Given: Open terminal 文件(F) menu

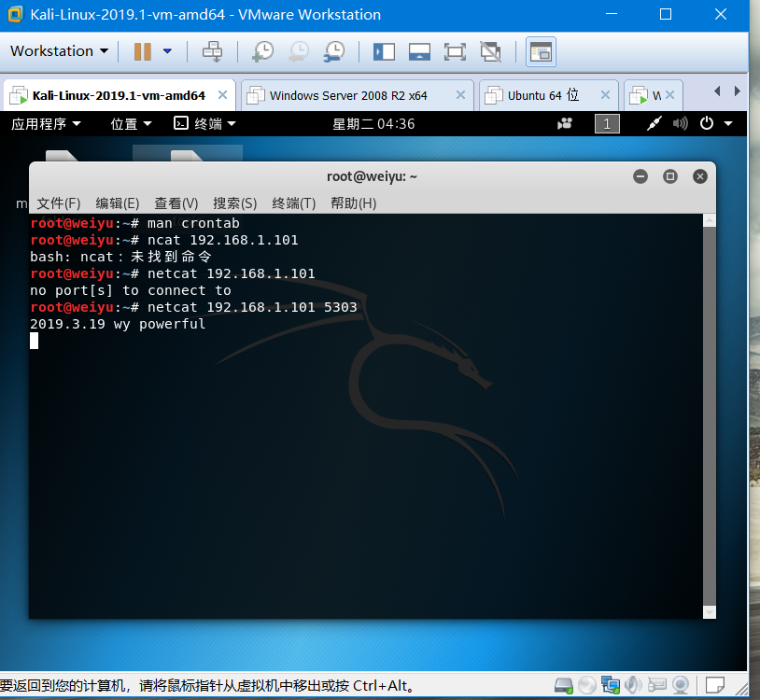Looking at the screenshot, I should 59,203.
